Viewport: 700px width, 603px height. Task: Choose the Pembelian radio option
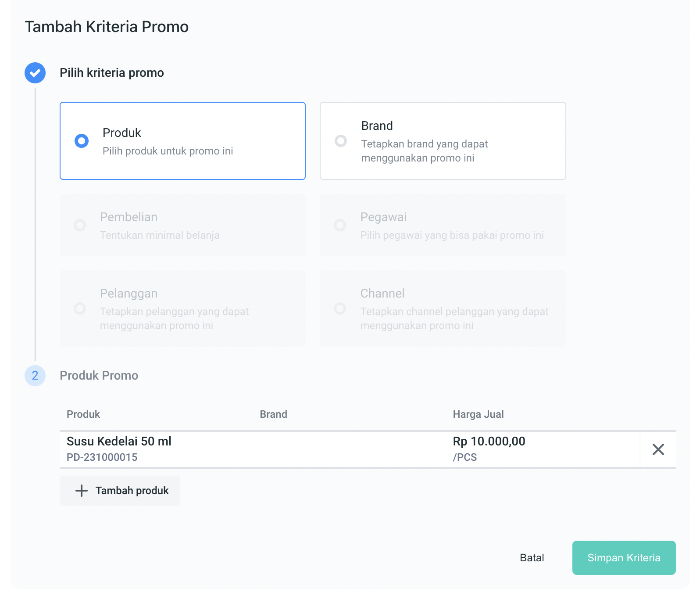point(80,225)
